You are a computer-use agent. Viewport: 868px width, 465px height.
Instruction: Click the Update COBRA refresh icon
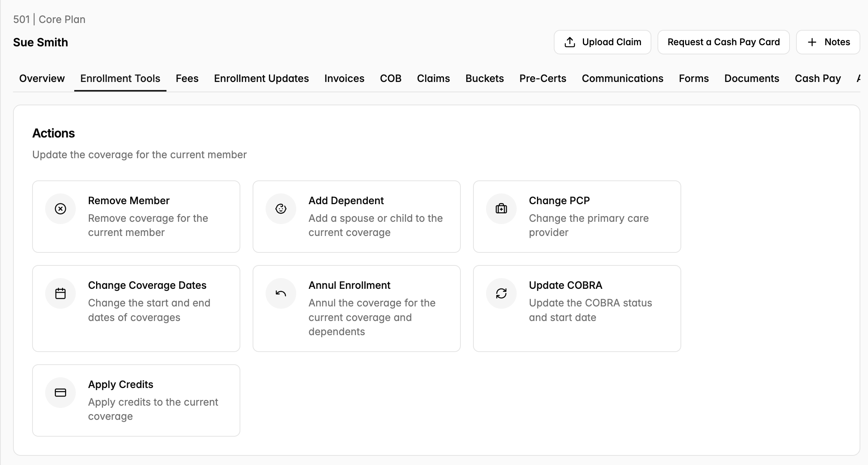(501, 293)
